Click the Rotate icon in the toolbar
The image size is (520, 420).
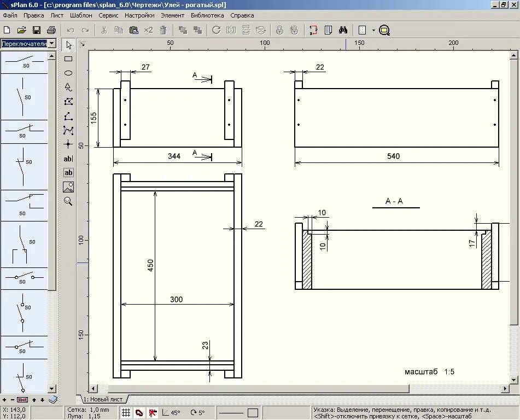216,30
